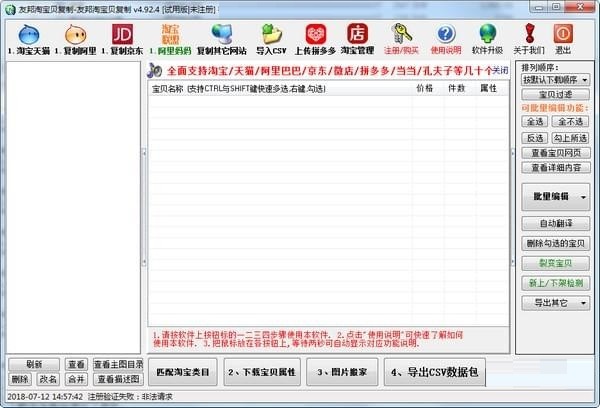600x408 pixels.
Task: Click the 2018-07-12 timestamp in status bar
Action: 45,397
